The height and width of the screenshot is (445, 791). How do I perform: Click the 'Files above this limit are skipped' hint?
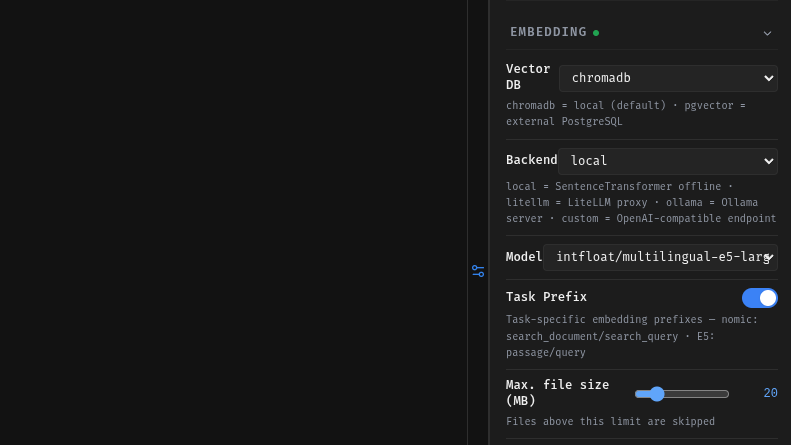[610, 421]
